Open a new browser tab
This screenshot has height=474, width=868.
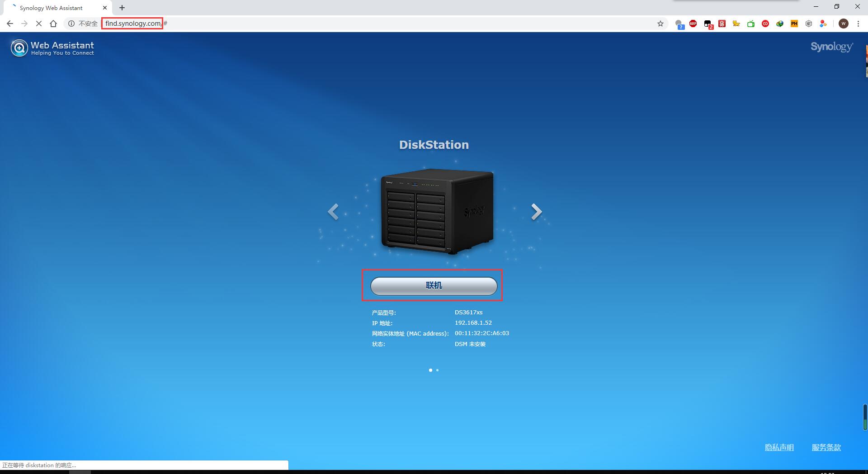pyautogui.click(x=122, y=8)
